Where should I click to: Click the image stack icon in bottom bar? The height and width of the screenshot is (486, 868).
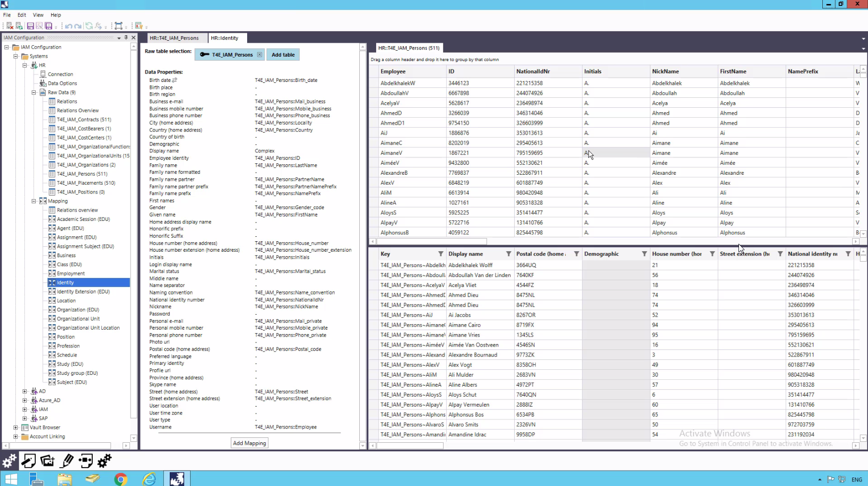click(x=48, y=461)
